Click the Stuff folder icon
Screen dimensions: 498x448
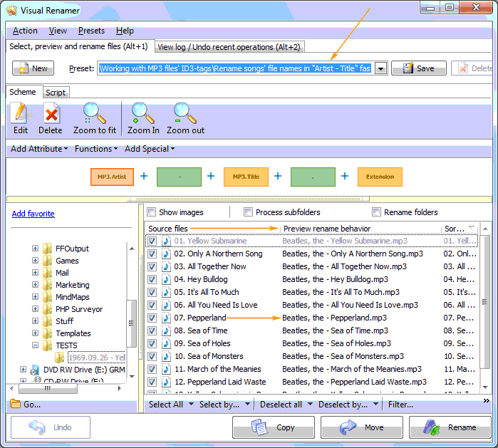tap(47, 321)
